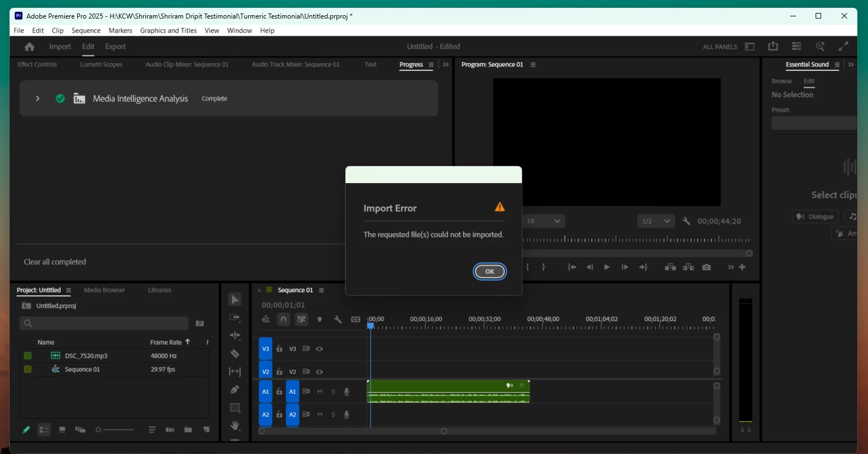868x454 pixels.
Task: Click OK in the Import Error dialog
Action: pyautogui.click(x=489, y=271)
